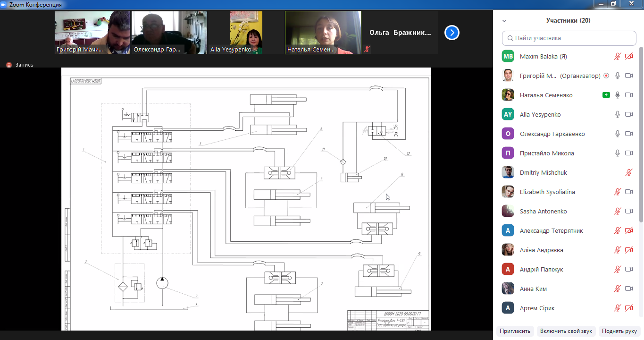Viewport: 644px width, 340px height.
Task: Click the Zoom app icon in title bar
Action: click(4, 4)
